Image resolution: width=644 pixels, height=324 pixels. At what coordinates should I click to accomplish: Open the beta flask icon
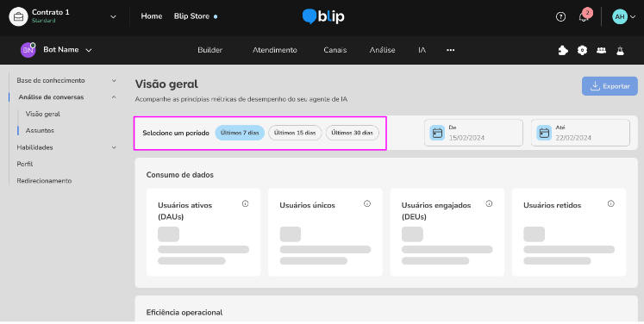620,50
